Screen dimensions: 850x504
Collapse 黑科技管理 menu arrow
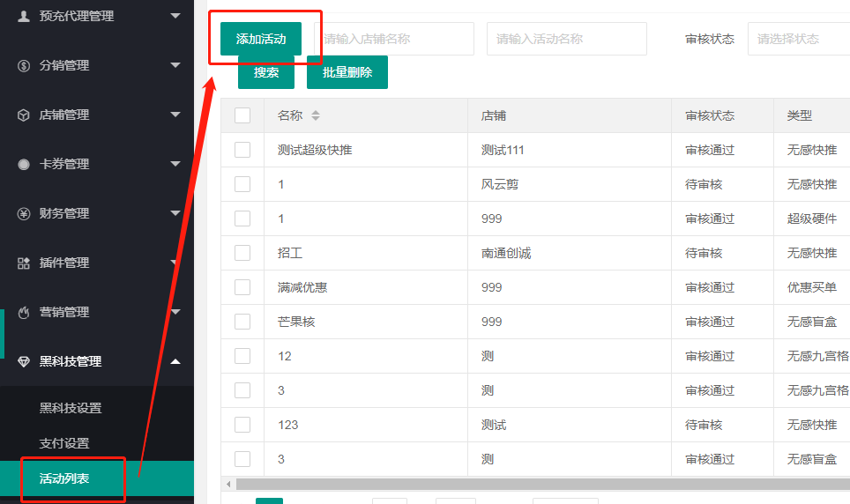pos(175,361)
